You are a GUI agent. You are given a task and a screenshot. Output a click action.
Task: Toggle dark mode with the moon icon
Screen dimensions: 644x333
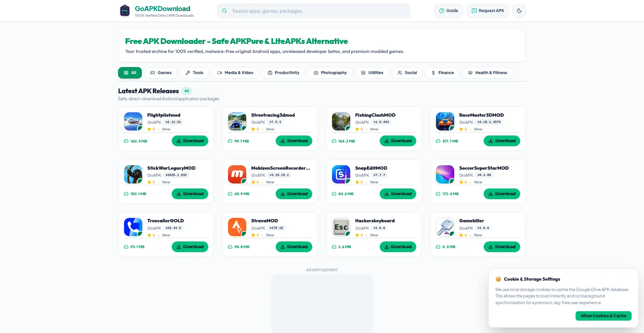click(519, 11)
